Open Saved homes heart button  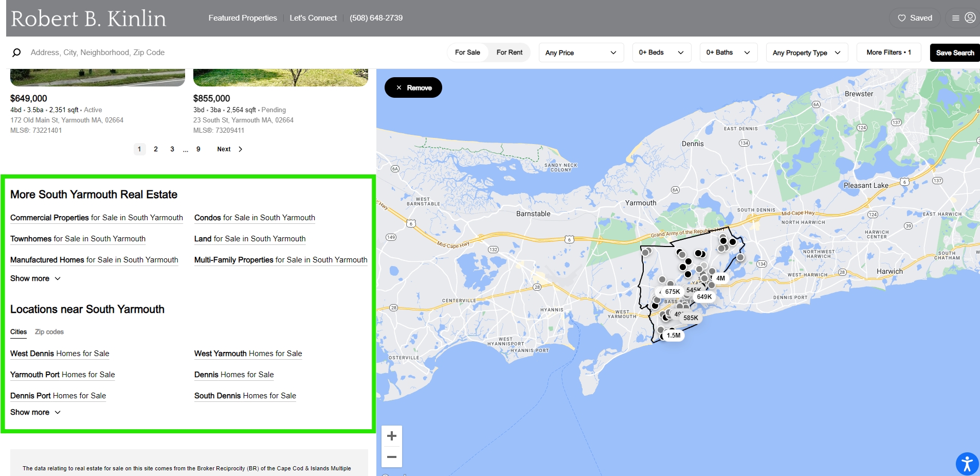tap(915, 18)
